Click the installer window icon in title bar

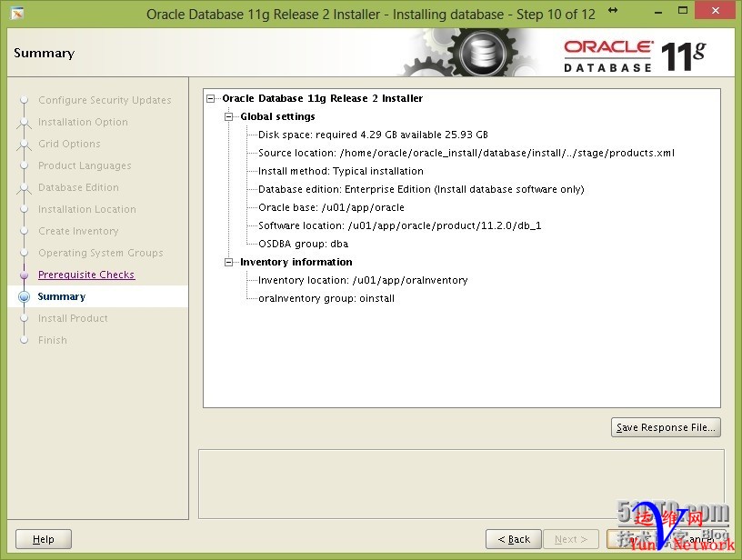[17, 14]
